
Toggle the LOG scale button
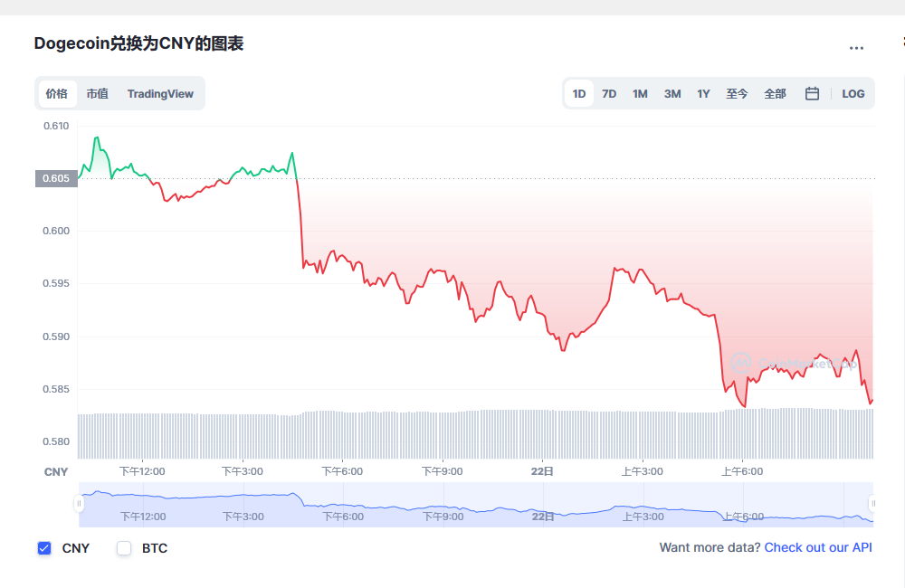(853, 93)
